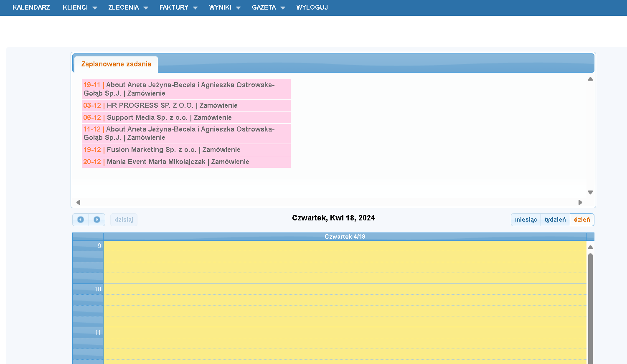The image size is (627, 364).
Task: Switch calendar to week view (tydzień)
Action: 555,220
